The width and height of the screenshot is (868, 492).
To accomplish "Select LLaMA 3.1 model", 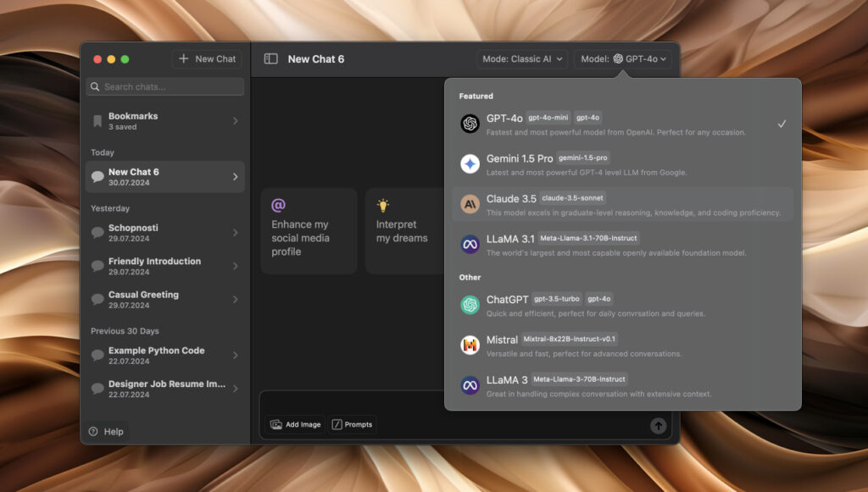I will [x=623, y=245].
